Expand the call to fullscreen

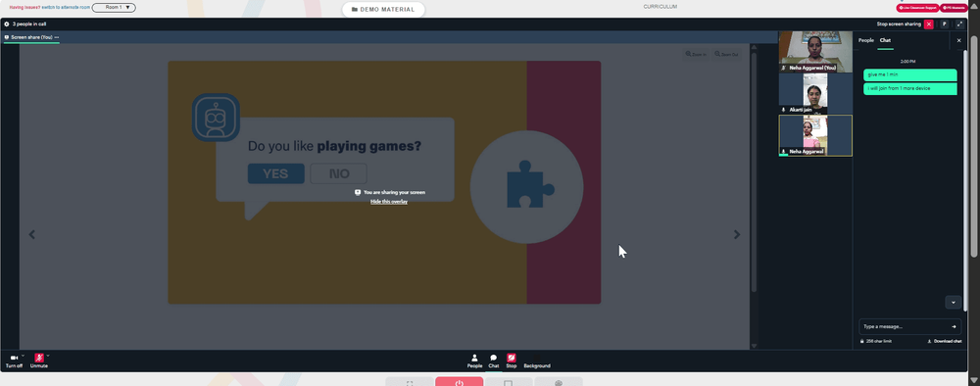coord(960,24)
